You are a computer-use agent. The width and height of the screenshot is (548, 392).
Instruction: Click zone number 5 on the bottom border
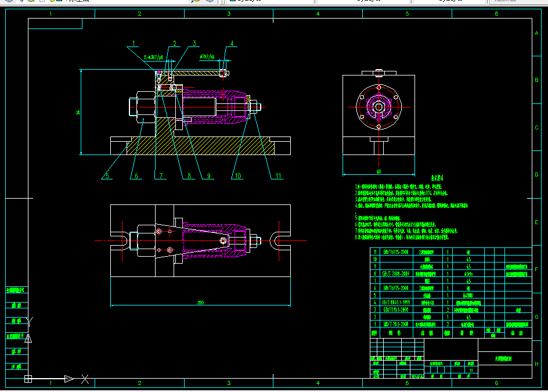click(x=407, y=383)
